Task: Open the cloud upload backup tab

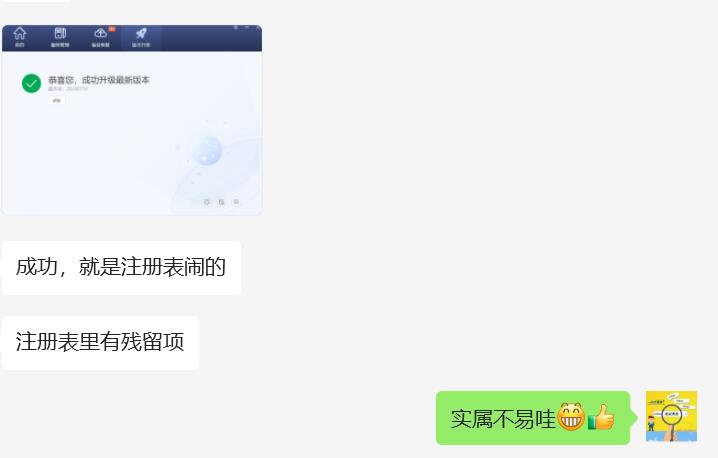Action: [100, 37]
